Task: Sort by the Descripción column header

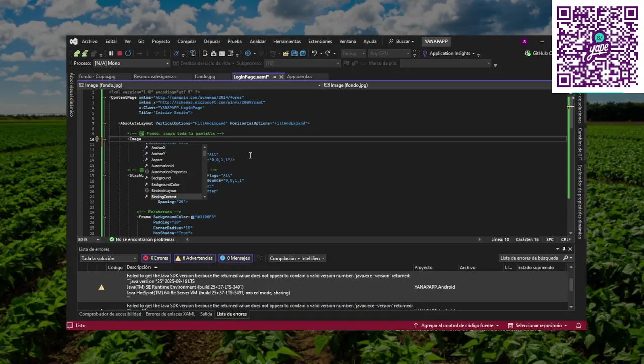Action: pyautogui.click(x=138, y=267)
